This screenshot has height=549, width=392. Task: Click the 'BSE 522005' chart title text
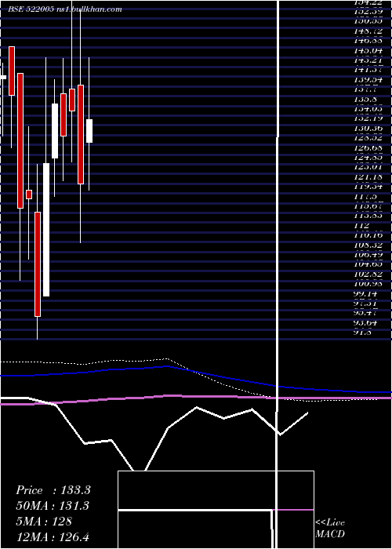[x=31, y=9]
